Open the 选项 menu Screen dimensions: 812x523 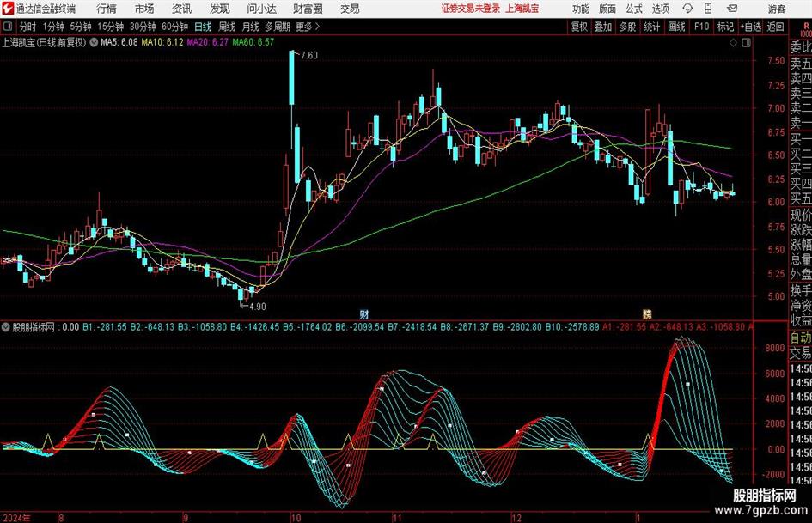[660, 9]
